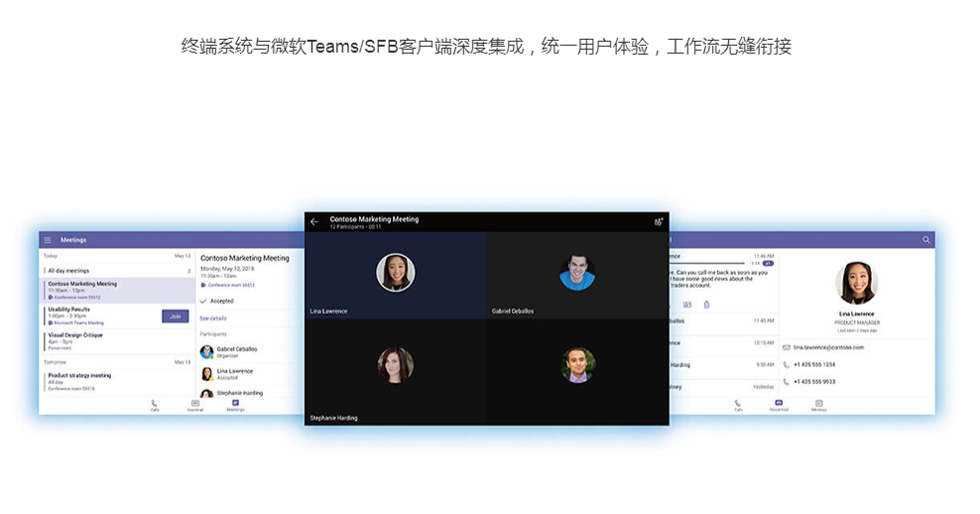
Task: Open Calls tab in the Meetings screen
Action: [155, 406]
